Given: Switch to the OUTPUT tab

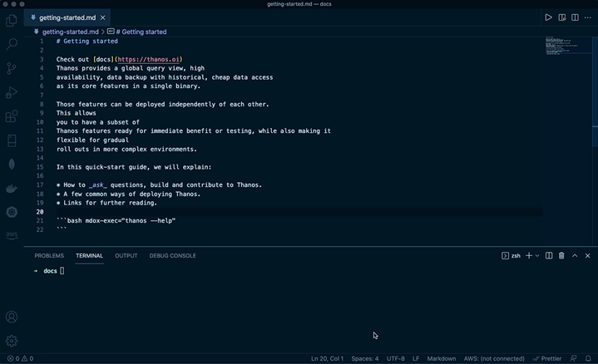Looking at the screenshot, I should point(126,256).
